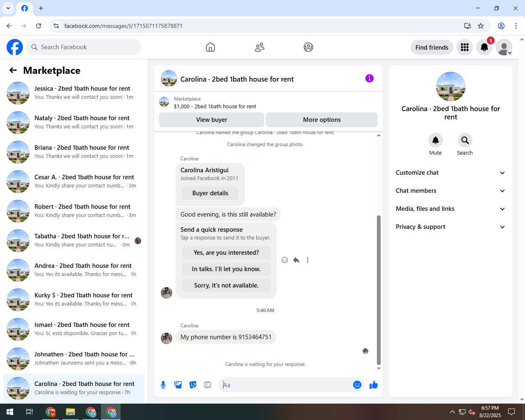Click the Find friends button
The image size is (525, 420).
click(432, 47)
